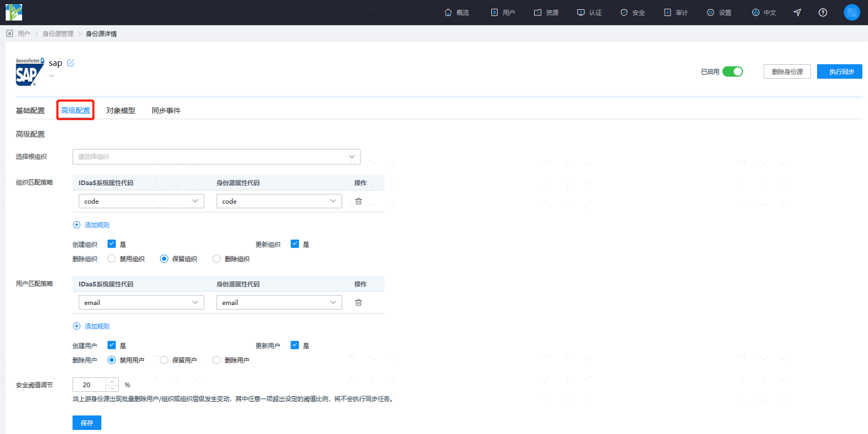The image size is (868, 434).
Task: Delete the code organization matching rule
Action: tap(358, 201)
